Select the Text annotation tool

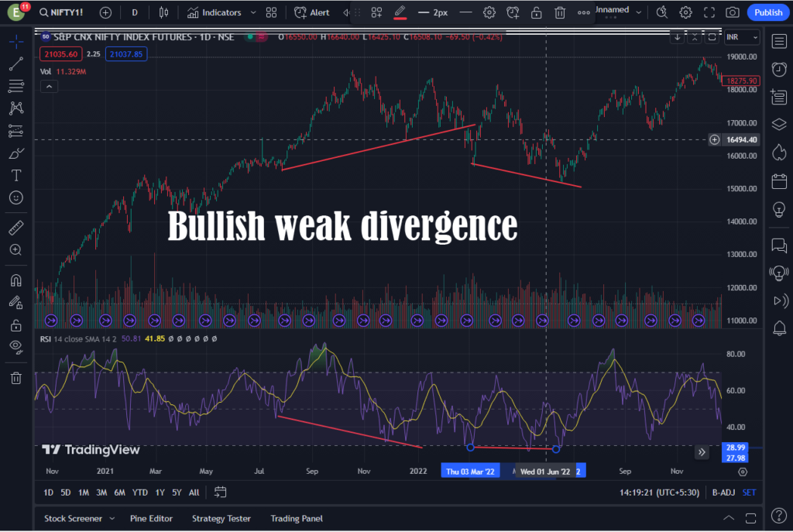(x=16, y=176)
